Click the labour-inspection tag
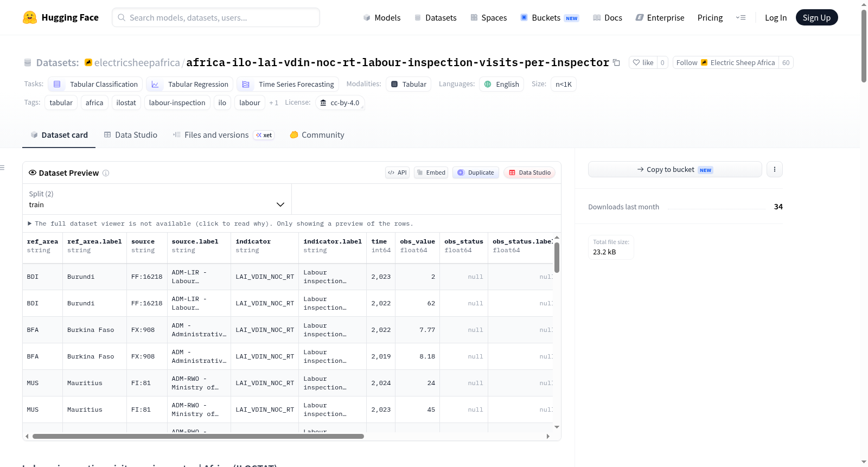The image size is (868, 467). coord(177,103)
